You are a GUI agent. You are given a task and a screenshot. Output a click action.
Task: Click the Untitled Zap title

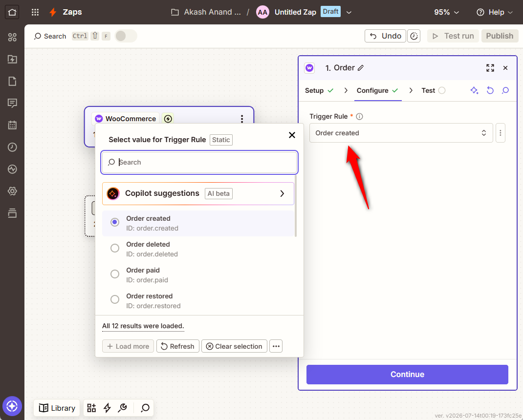point(295,12)
